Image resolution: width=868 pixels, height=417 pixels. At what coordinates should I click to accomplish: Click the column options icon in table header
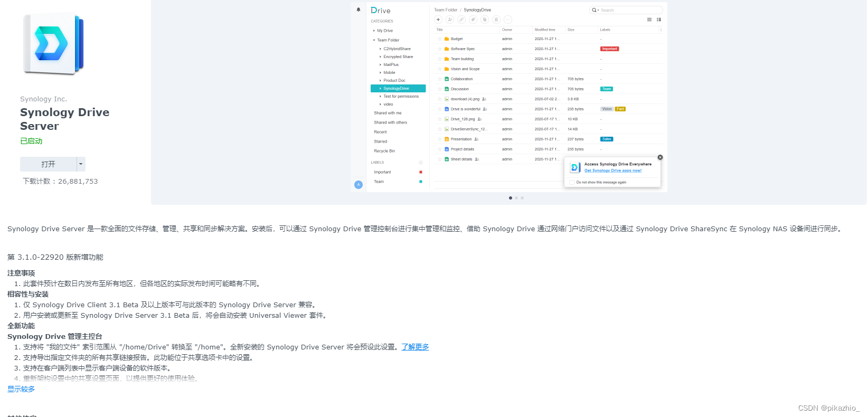pyautogui.click(x=661, y=30)
